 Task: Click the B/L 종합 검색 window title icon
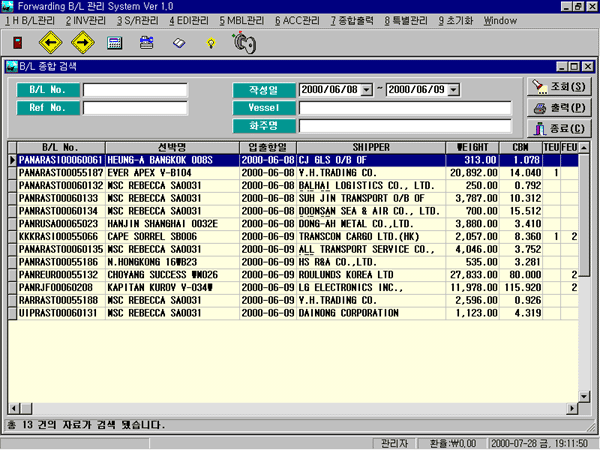[12, 67]
